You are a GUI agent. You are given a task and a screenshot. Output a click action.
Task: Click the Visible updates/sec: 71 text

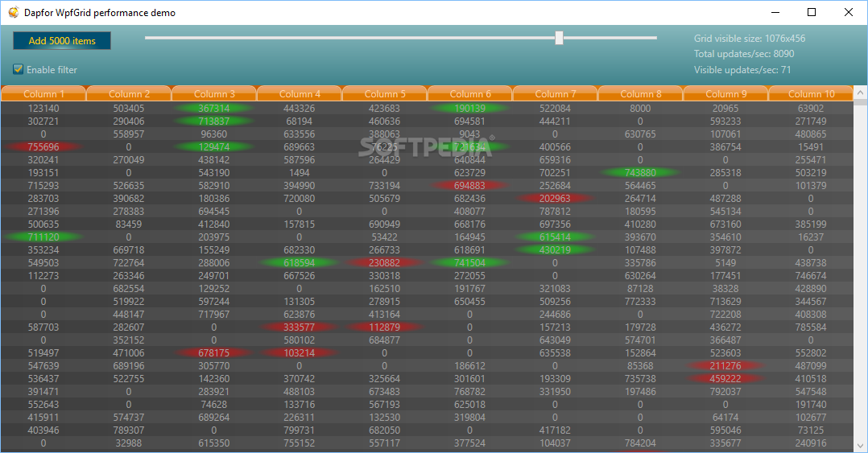coord(742,70)
